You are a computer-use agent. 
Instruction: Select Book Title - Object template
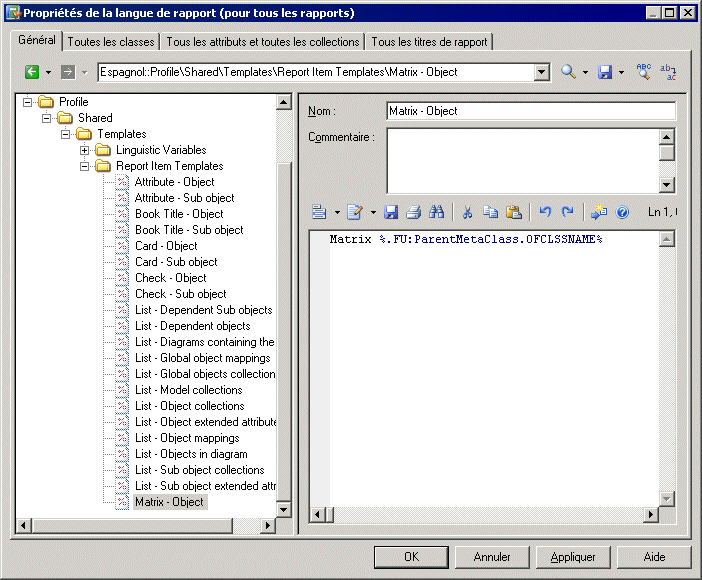point(179,214)
